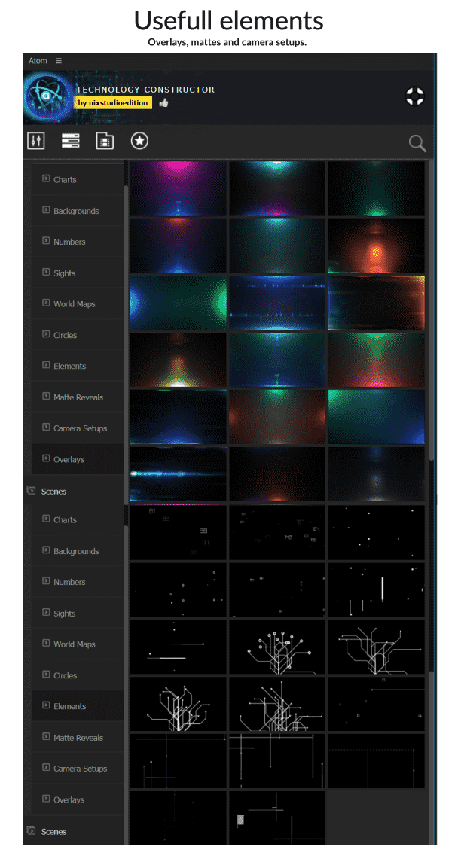Viewport: 461px width, 868px height.
Task: Open the sliders settings icon in toolbar
Action: click(x=36, y=141)
